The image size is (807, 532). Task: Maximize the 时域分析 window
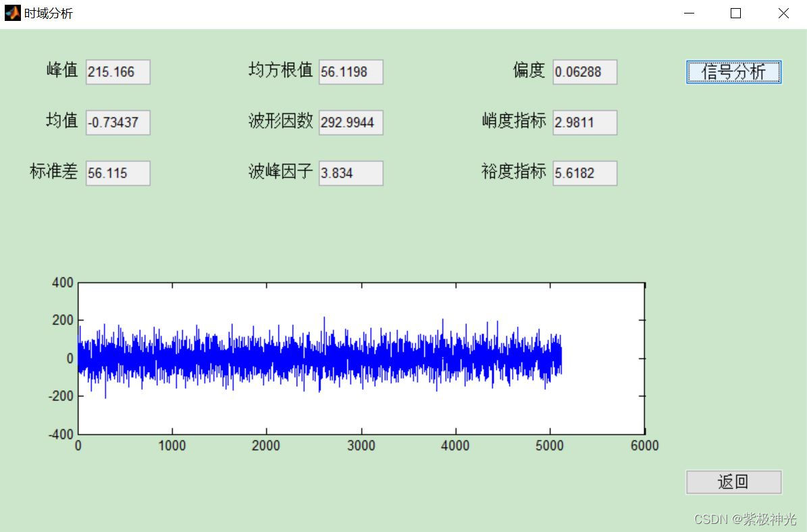[735, 14]
